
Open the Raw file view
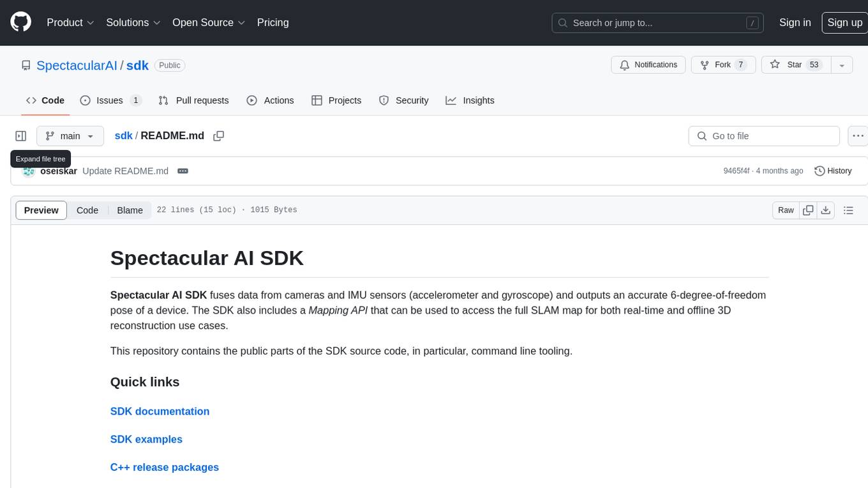click(786, 210)
